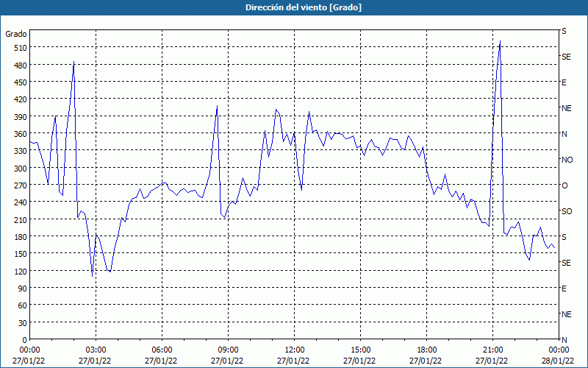
Task: Click the 06:00 time axis label
Action: [x=162, y=350]
